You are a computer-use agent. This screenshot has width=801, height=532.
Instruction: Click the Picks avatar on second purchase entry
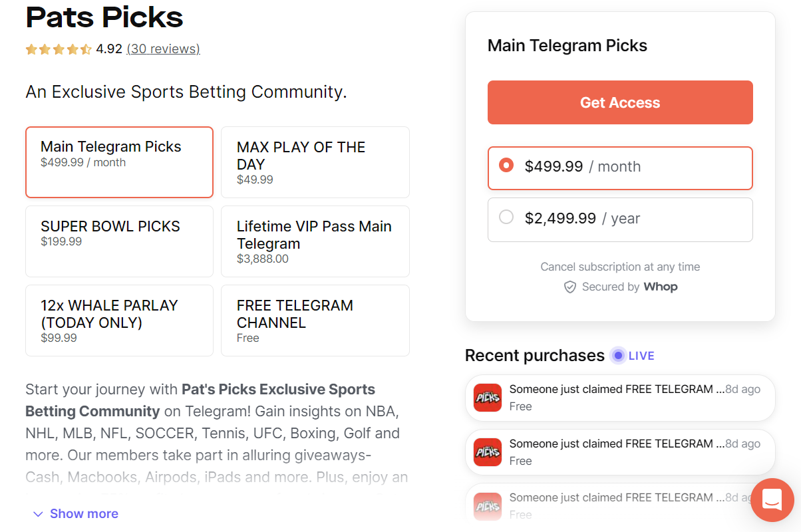(x=487, y=452)
